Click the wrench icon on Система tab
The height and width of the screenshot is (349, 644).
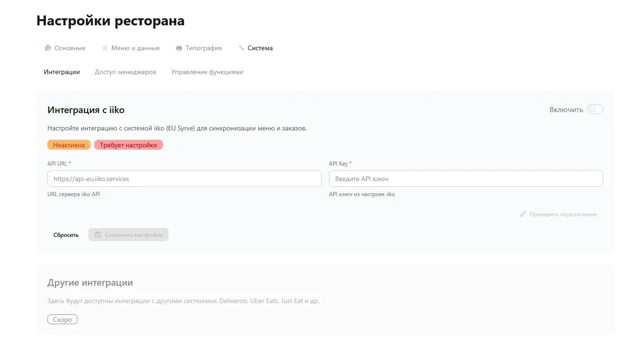click(242, 47)
